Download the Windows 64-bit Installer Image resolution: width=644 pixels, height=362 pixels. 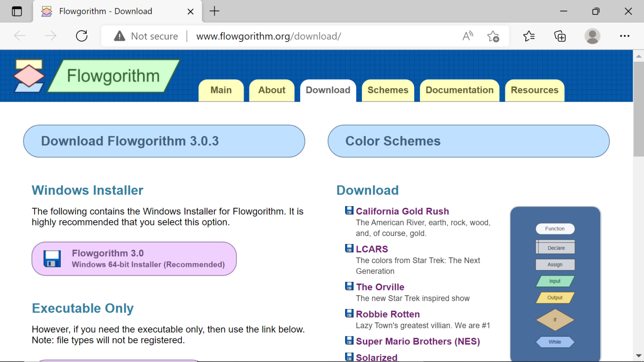pos(134,259)
